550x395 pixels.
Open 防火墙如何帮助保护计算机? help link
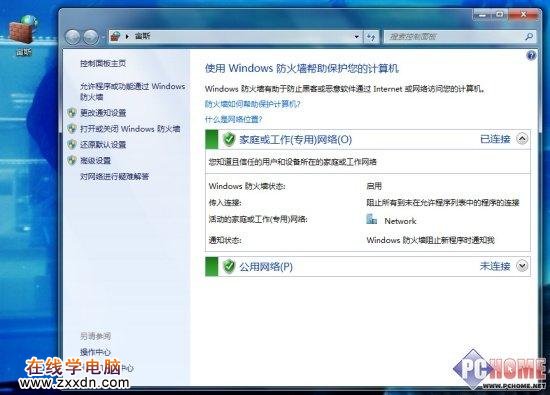(x=253, y=104)
